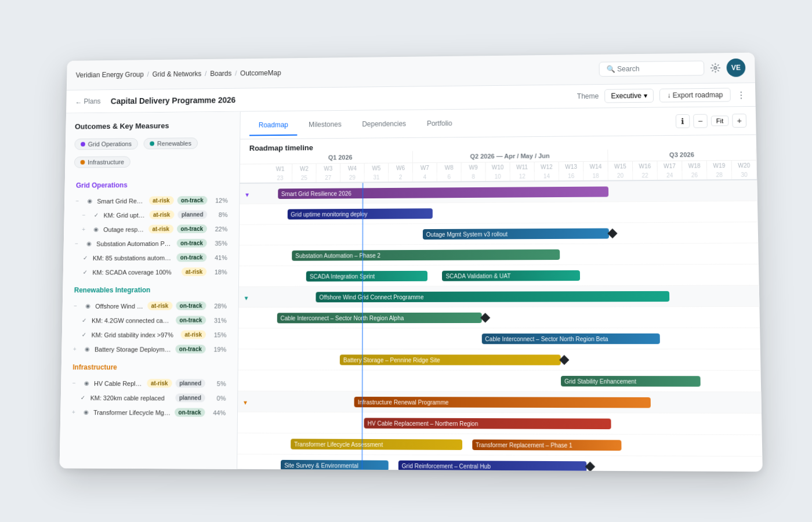Zoom out using the minus icon
This screenshot has height=522, width=812.
(x=700, y=121)
